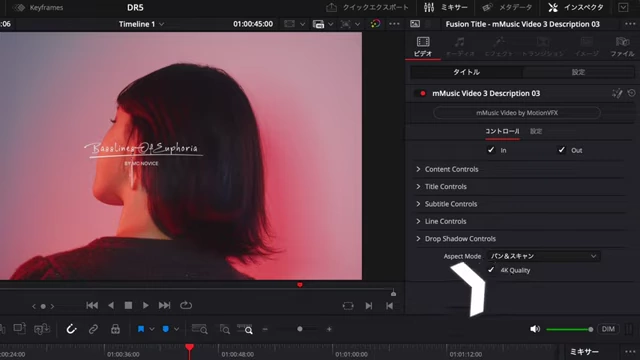Select the small Settings tab beside Controls

tap(536, 131)
